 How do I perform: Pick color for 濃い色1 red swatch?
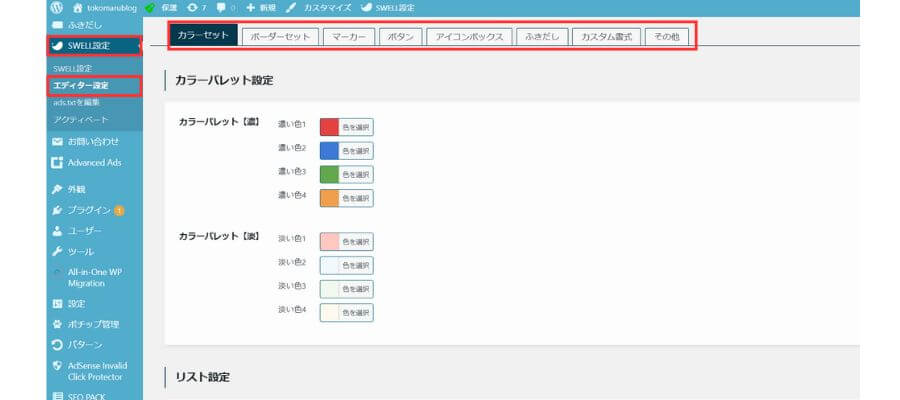pos(329,126)
